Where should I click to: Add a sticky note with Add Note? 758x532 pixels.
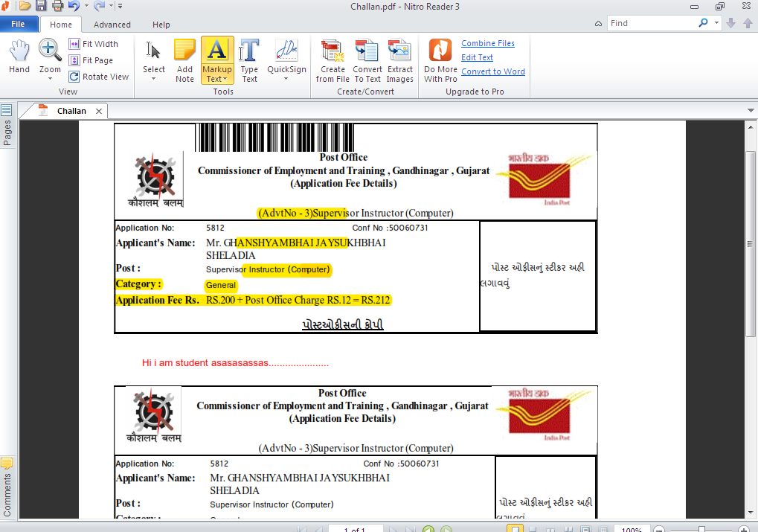pyautogui.click(x=184, y=60)
